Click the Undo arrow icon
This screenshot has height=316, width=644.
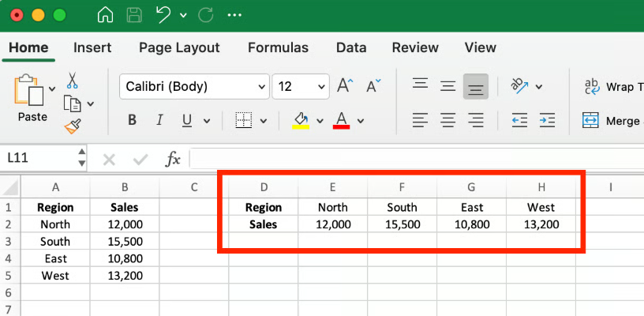click(x=163, y=15)
